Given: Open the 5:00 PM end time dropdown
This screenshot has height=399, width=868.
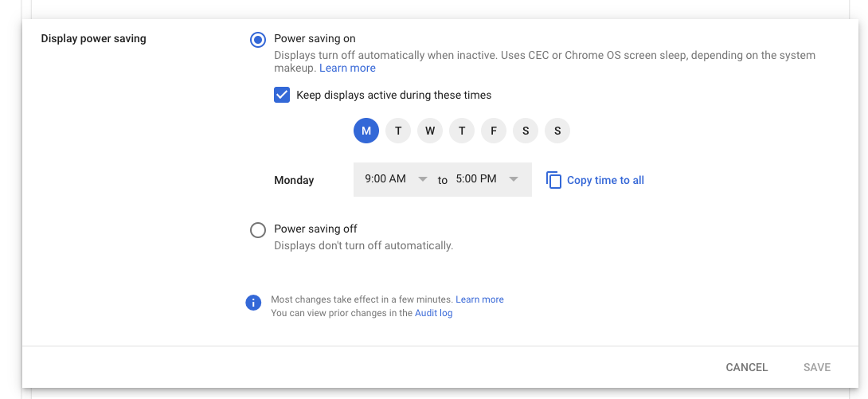Looking at the screenshot, I should pos(487,178).
